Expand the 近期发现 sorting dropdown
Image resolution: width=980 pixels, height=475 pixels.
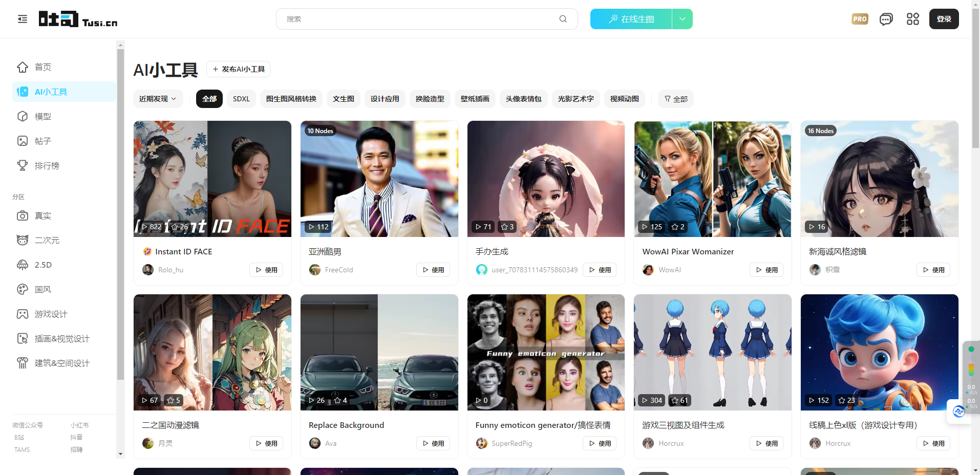(158, 99)
